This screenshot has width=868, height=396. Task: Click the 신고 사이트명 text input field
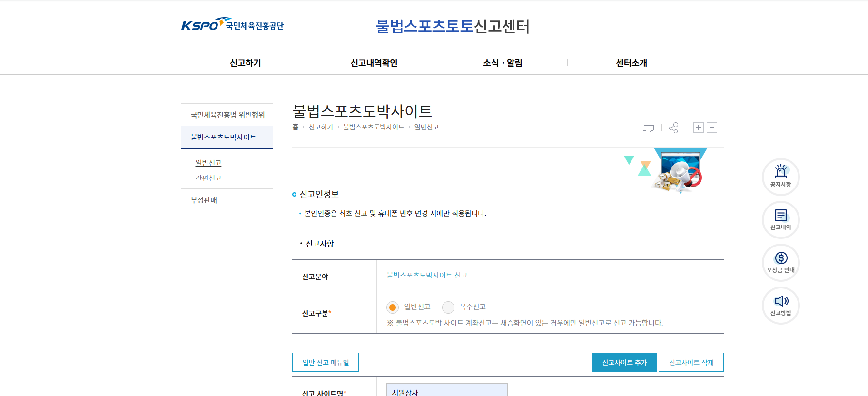click(447, 390)
